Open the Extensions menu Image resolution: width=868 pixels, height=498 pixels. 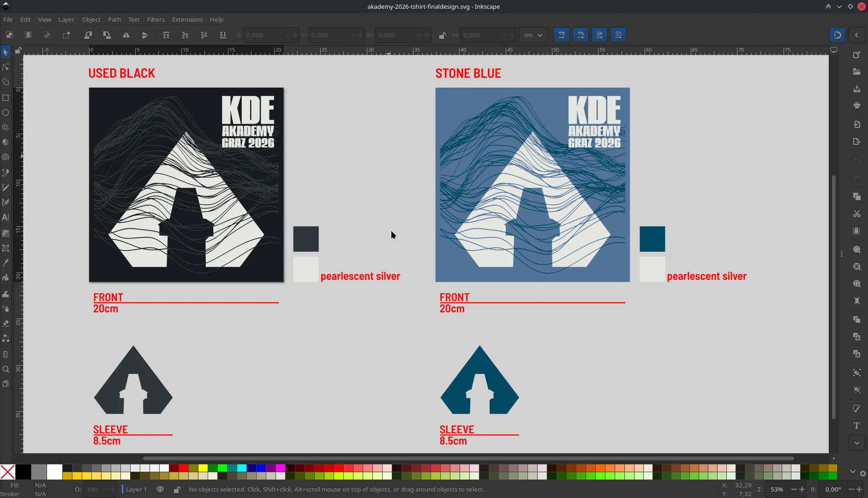187,19
